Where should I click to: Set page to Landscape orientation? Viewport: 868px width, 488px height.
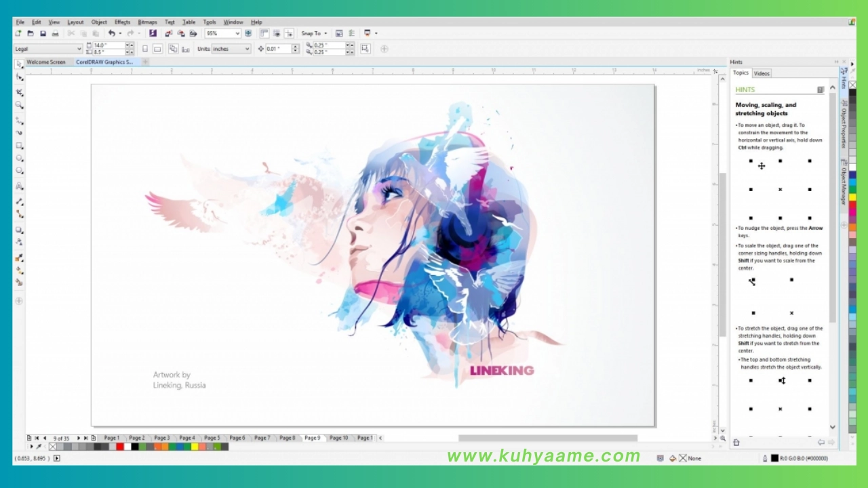[157, 49]
